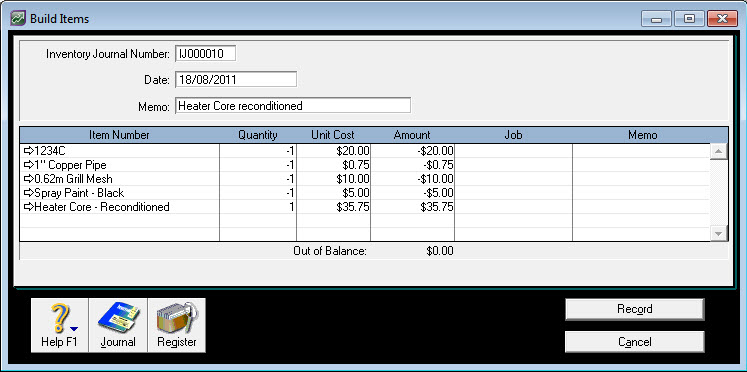The height and width of the screenshot is (372, 747).
Task: Click arrow icon beside Heater Core - Reconditioned
Action: [29, 207]
